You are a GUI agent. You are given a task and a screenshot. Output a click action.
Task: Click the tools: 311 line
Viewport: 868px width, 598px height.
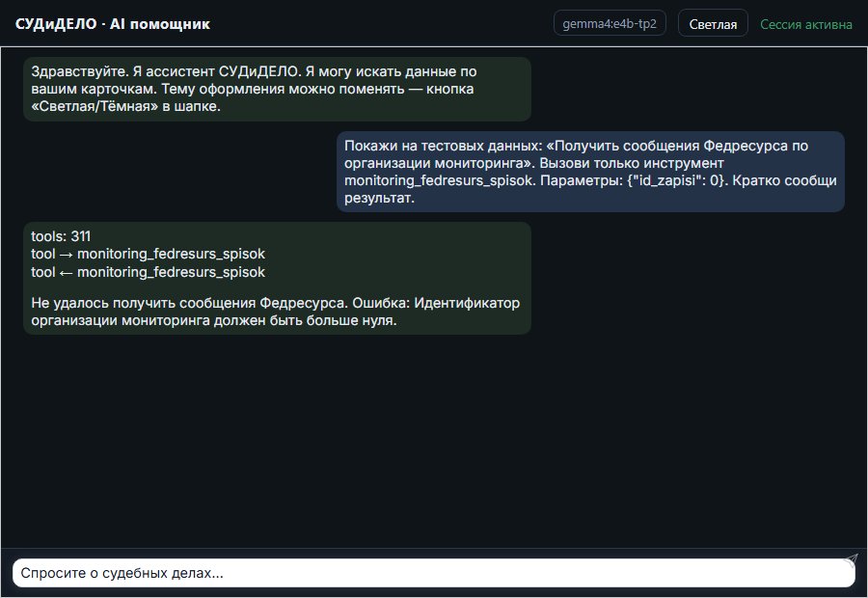coord(61,236)
